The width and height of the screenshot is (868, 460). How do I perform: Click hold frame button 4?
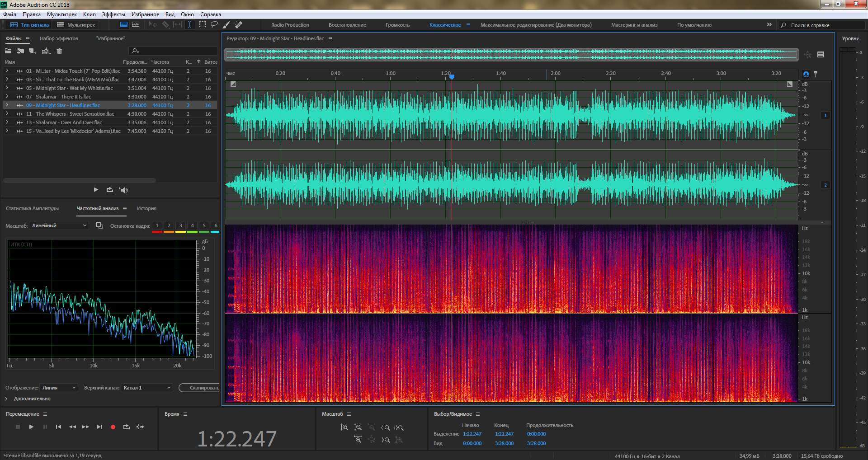pyautogui.click(x=192, y=225)
